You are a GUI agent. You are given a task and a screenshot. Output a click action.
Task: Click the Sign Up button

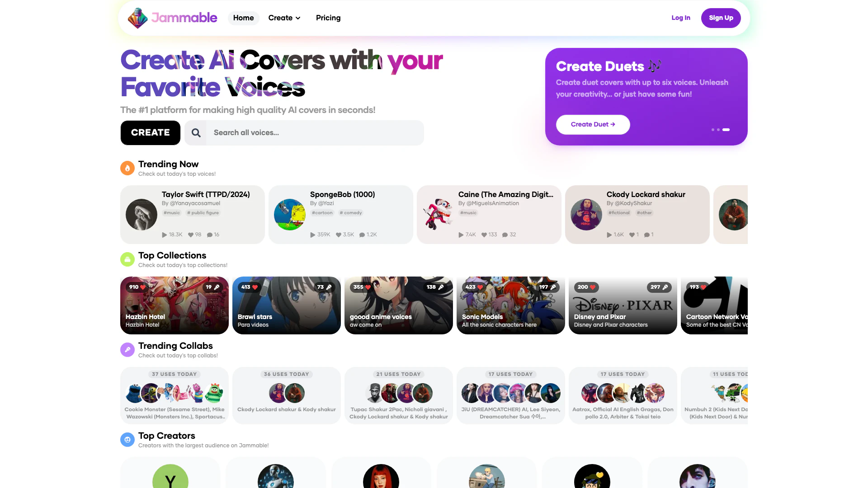point(721,18)
